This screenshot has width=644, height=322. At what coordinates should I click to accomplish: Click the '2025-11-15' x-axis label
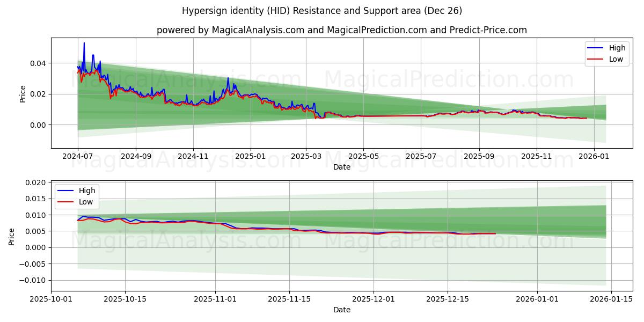(289, 299)
